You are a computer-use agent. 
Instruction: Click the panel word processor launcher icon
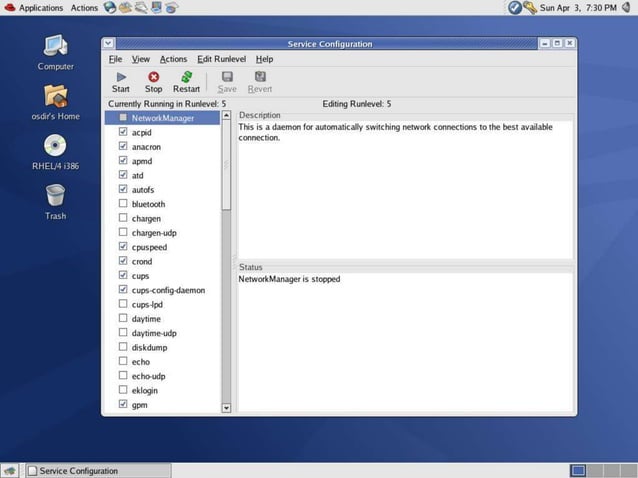point(141,7)
